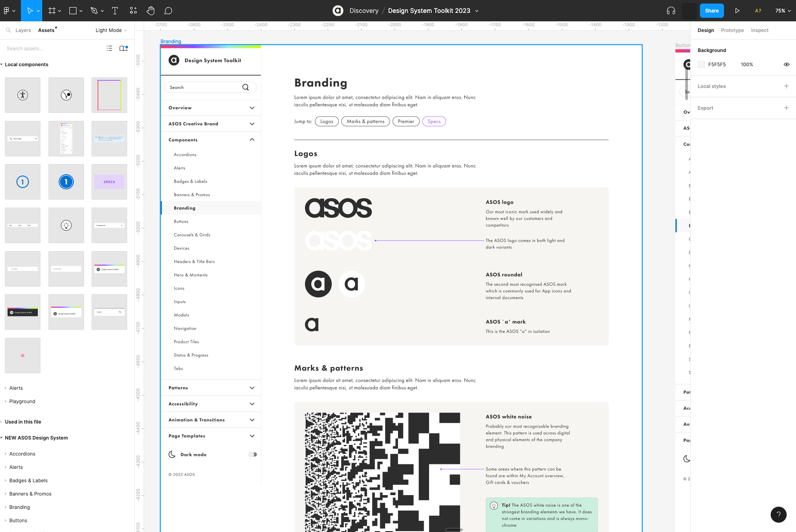Select the Rectangle shape tool

(73, 11)
